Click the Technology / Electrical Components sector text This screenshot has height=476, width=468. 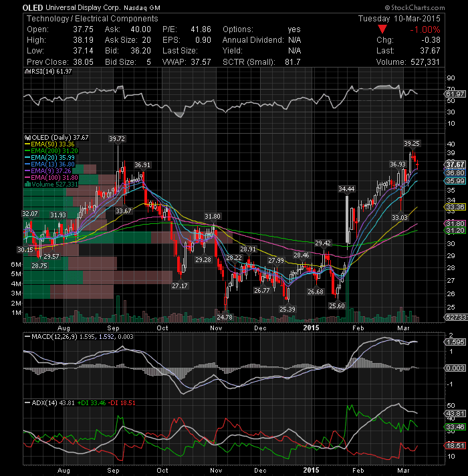point(92,19)
